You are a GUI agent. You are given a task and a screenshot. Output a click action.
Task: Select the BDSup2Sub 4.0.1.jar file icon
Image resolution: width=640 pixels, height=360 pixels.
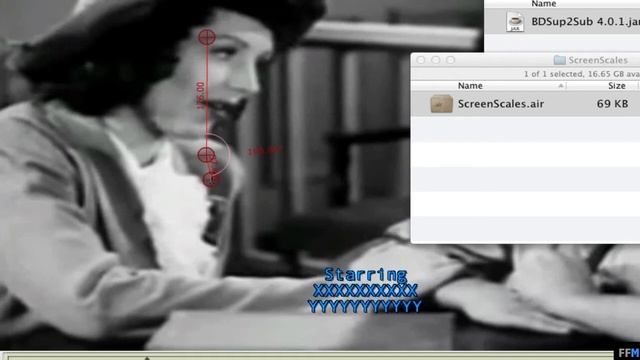point(515,22)
